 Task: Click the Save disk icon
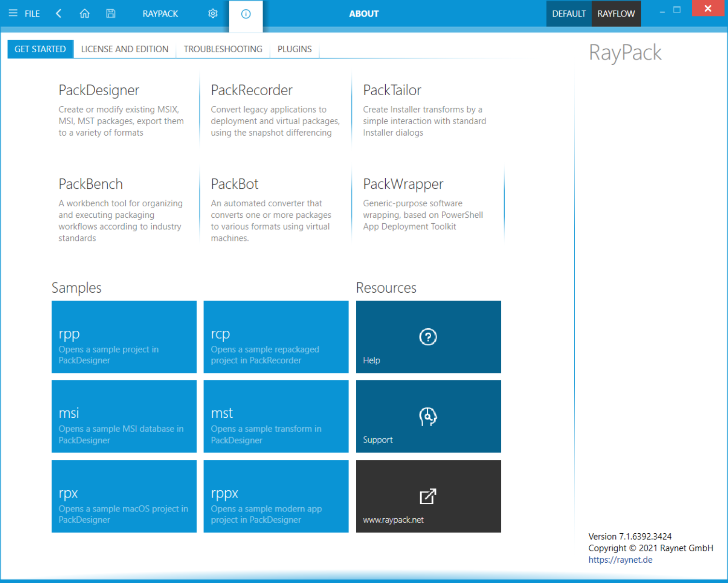click(x=111, y=13)
